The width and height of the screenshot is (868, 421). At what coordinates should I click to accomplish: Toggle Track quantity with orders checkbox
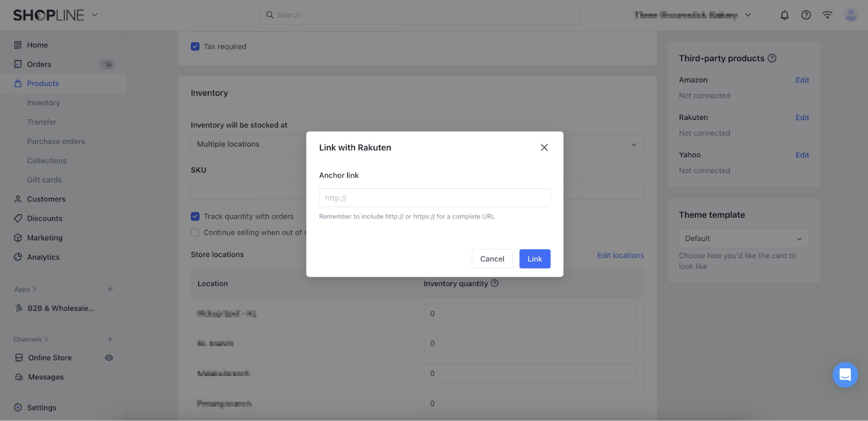click(x=195, y=216)
